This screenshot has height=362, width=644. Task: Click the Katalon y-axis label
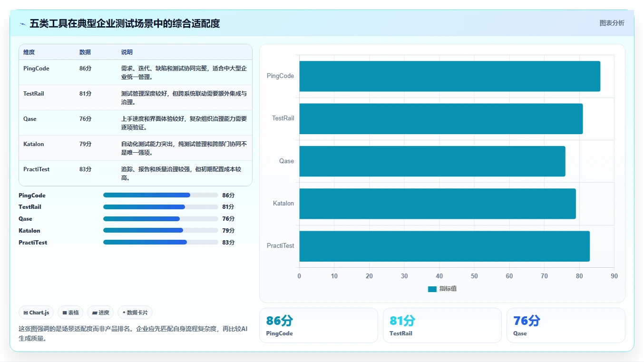point(283,204)
